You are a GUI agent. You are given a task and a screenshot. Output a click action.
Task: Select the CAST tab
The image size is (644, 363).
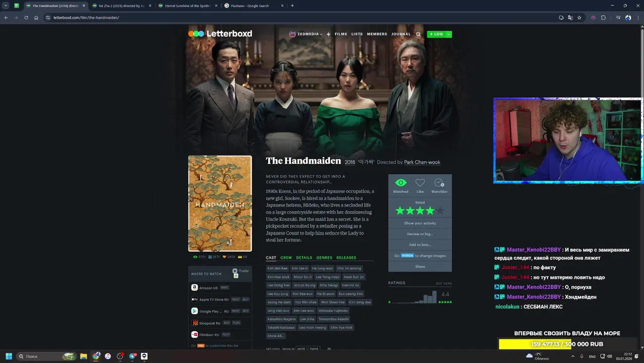pos(271,258)
